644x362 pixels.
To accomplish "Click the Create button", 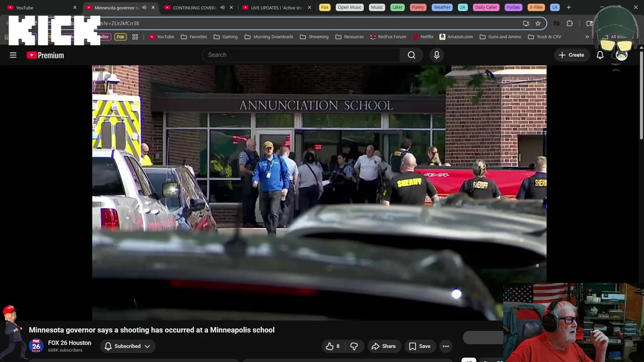I will click(x=571, y=55).
